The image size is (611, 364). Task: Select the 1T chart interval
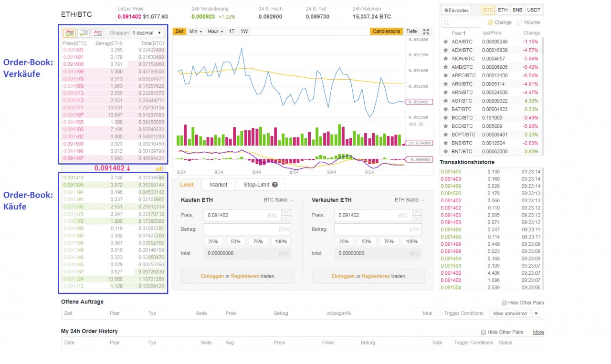coord(232,31)
